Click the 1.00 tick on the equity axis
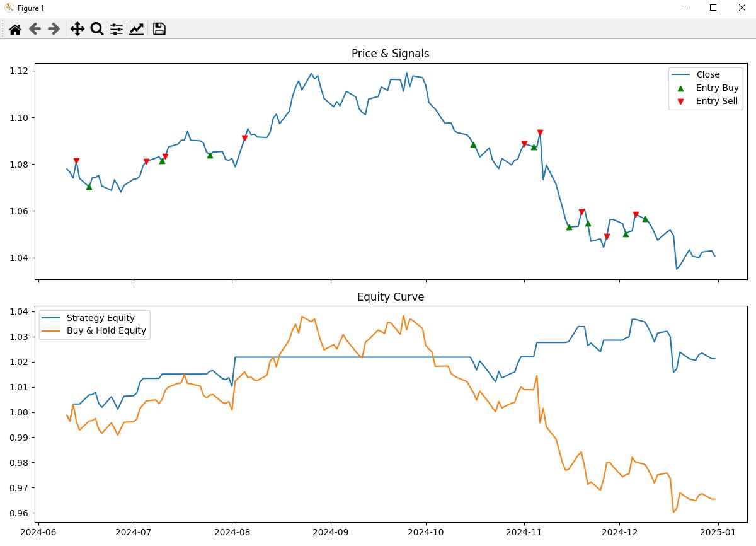 click(19, 412)
